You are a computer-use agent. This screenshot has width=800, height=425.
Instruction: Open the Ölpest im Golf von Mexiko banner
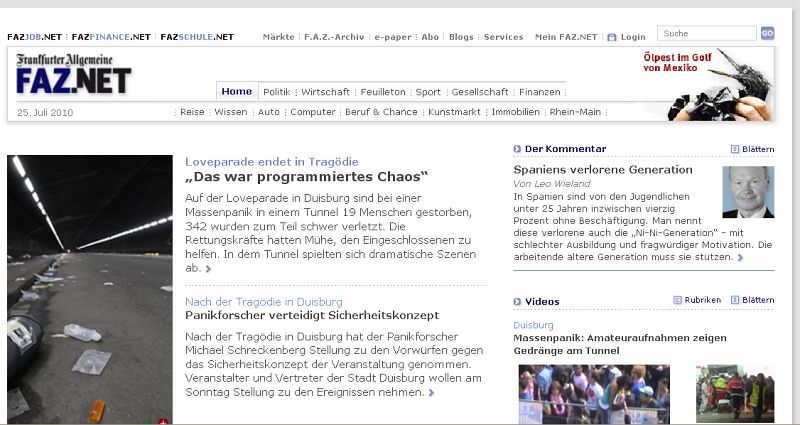tap(707, 85)
